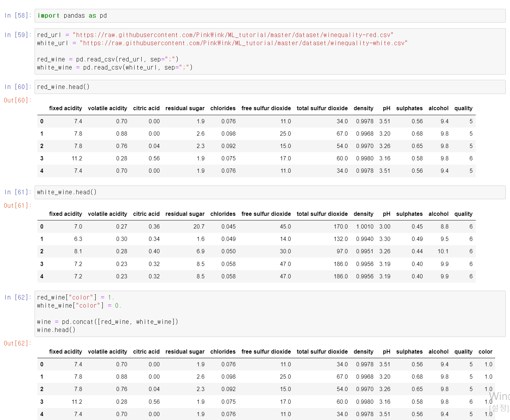Click 'quality' header in Out[60] table

(x=463, y=108)
